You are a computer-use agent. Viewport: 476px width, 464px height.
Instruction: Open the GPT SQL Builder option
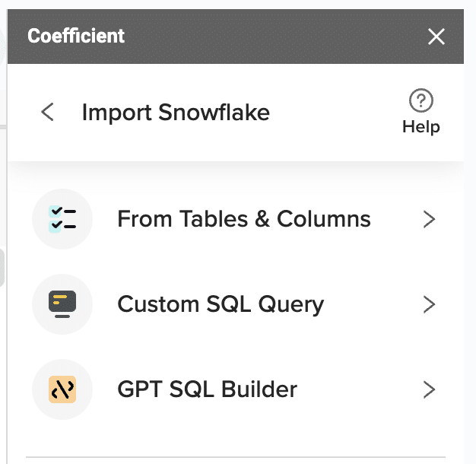coord(207,389)
